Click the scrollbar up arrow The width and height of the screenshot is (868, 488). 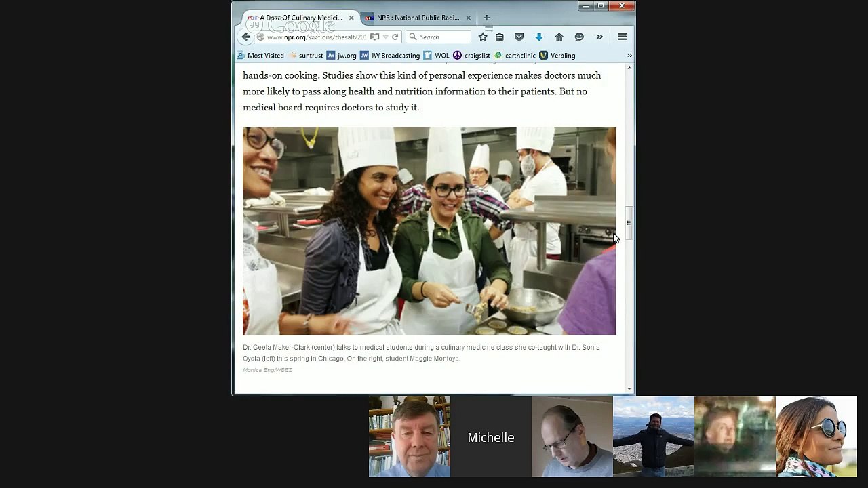pos(629,68)
